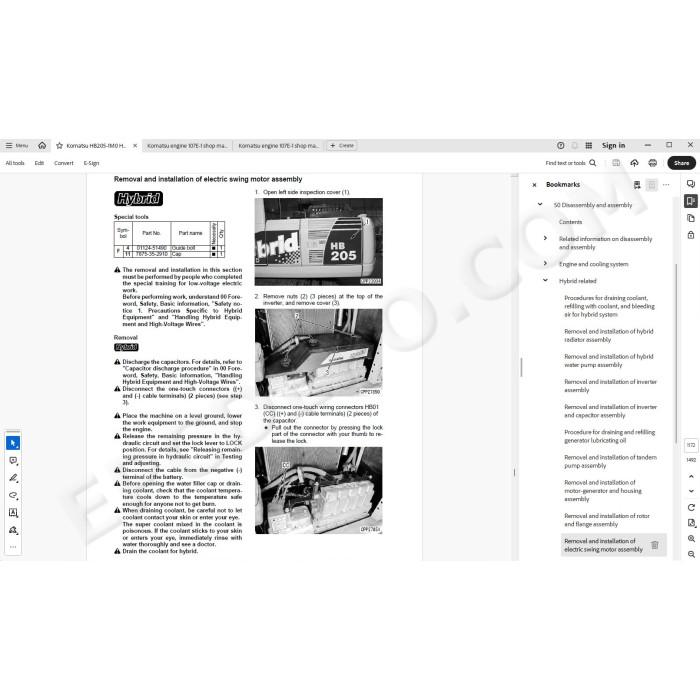This screenshot has width=700, height=700.
Task: Open motor-generator and housing assembly bookmark
Action: pos(603,491)
